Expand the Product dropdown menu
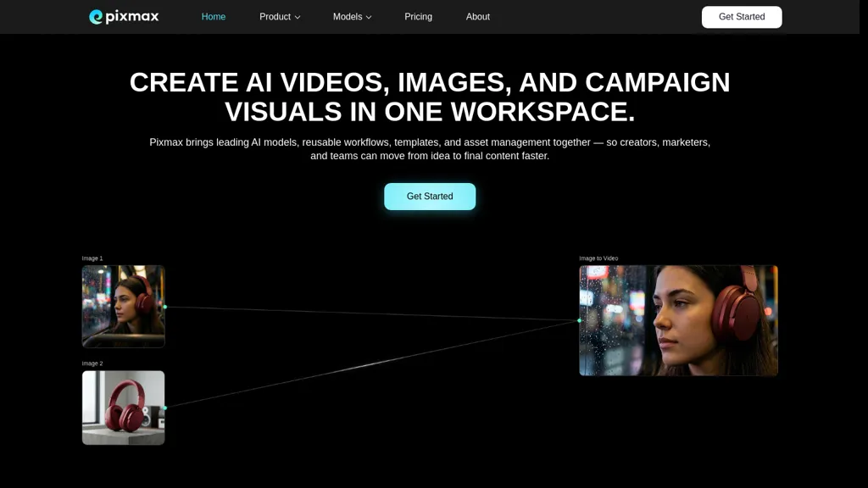868x488 pixels. click(280, 17)
